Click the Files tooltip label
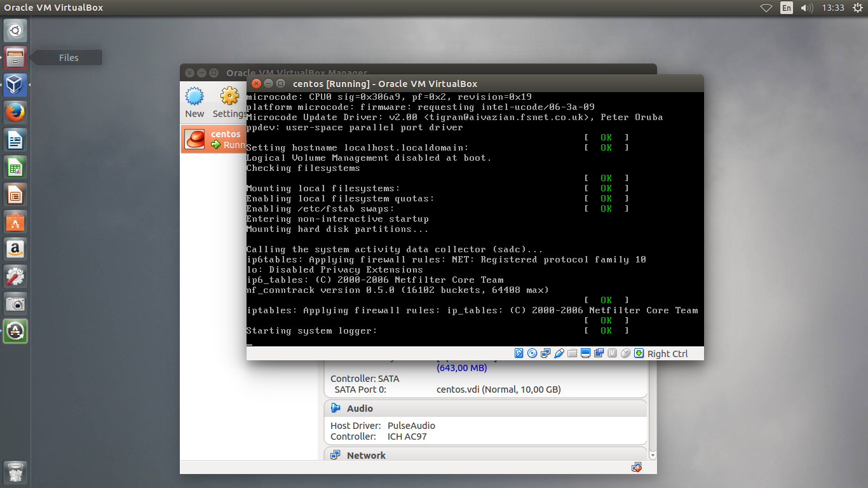Viewport: 868px width, 488px height. point(69,57)
